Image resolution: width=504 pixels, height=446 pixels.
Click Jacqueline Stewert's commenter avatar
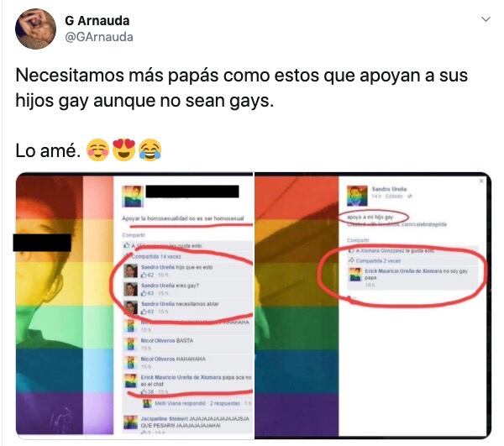click(x=131, y=422)
